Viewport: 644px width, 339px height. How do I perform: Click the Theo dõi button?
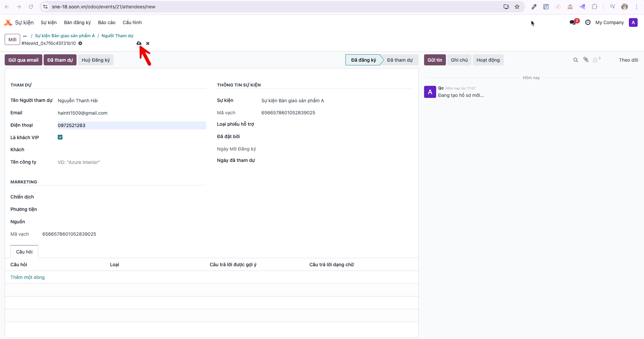tap(629, 60)
